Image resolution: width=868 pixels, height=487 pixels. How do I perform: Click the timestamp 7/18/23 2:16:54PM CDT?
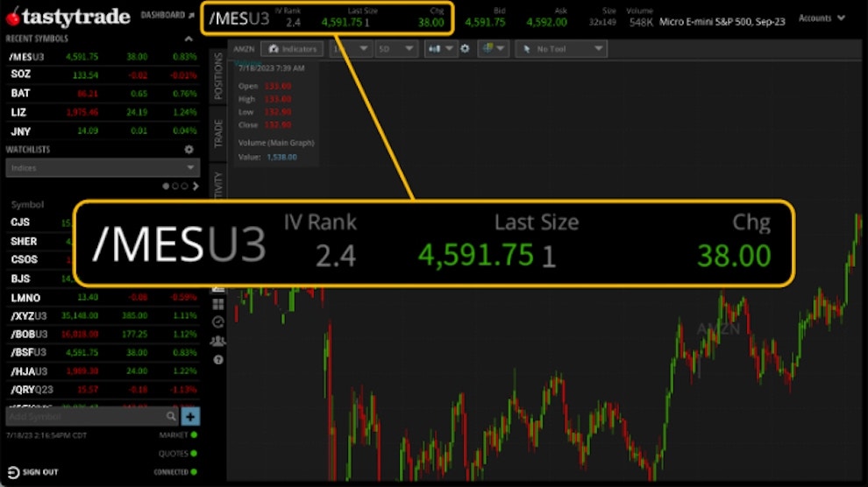(x=46, y=435)
